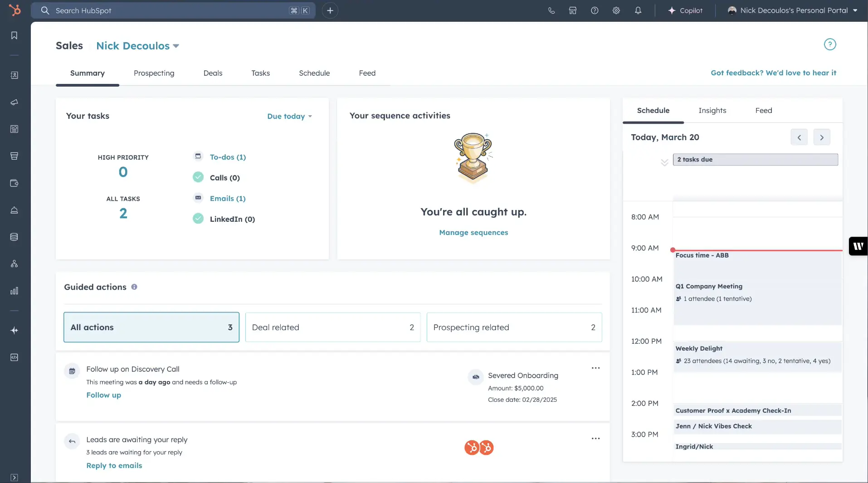Switch to the Tasks tab
This screenshot has height=483, width=868.
pyautogui.click(x=260, y=73)
